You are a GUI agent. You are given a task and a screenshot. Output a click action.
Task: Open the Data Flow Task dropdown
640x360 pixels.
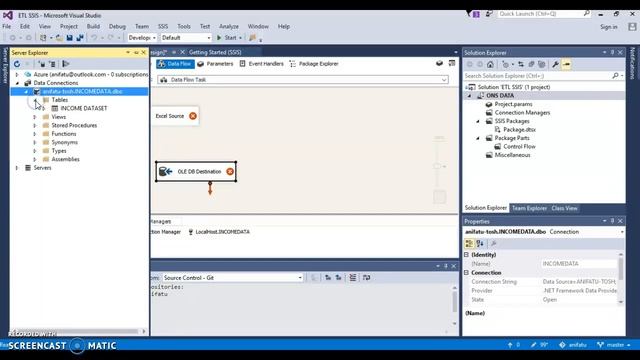tap(444, 80)
